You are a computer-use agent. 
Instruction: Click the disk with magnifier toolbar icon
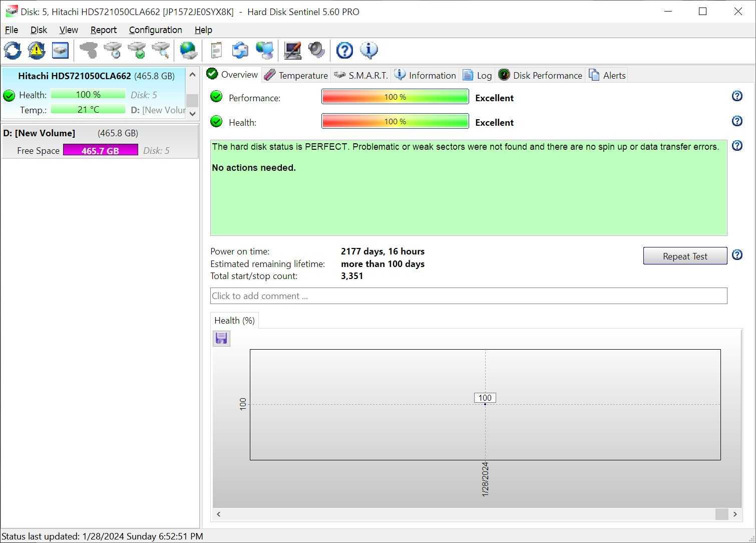161,50
